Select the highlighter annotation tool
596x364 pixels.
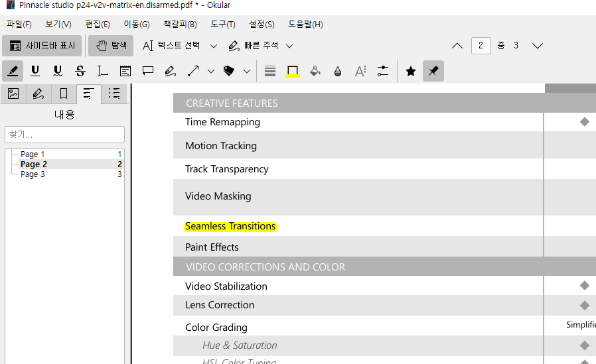click(13, 71)
